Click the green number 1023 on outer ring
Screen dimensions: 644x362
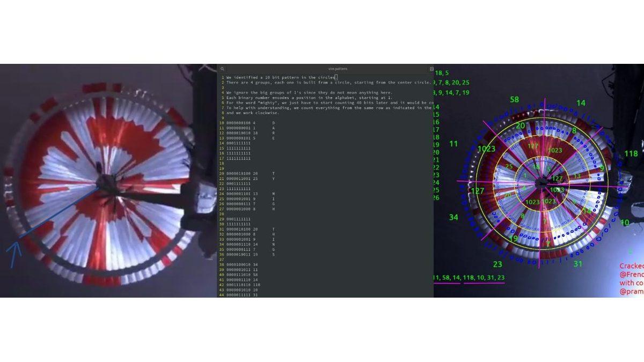486,149
